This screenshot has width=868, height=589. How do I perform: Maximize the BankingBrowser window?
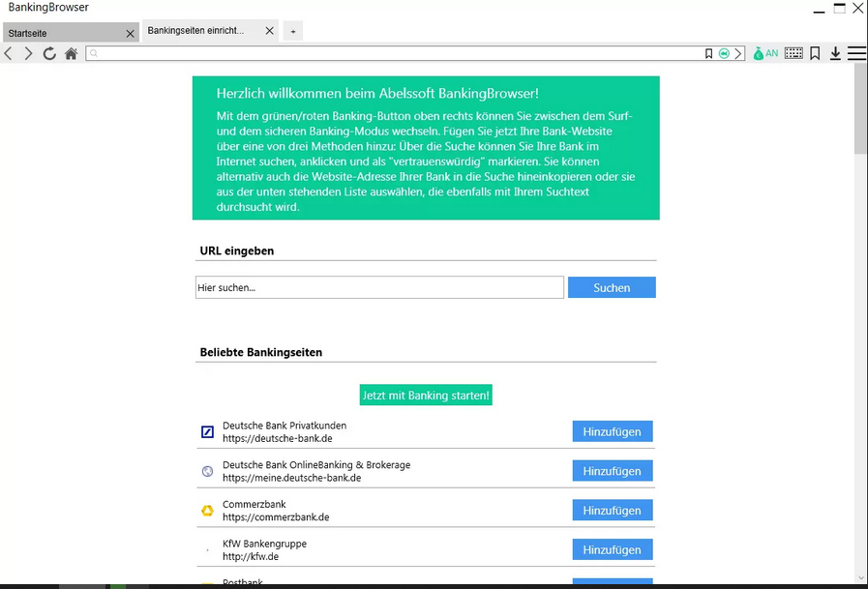click(x=839, y=9)
